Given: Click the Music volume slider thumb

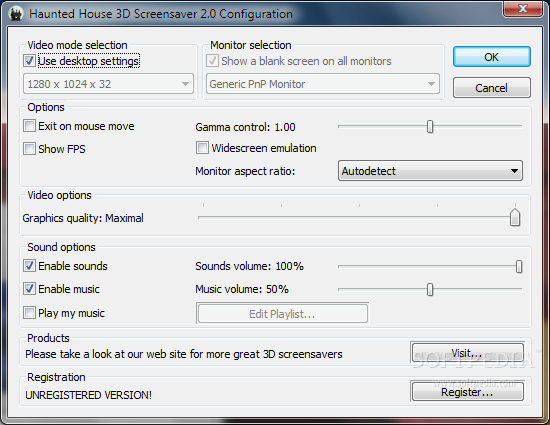Looking at the screenshot, I should point(430,290).
